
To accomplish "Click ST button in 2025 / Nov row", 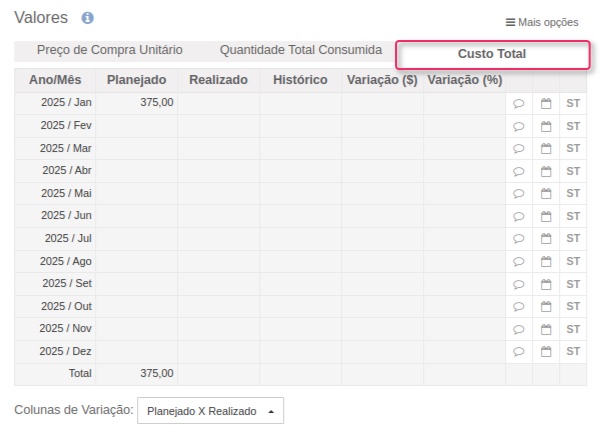I will [573, 329].
